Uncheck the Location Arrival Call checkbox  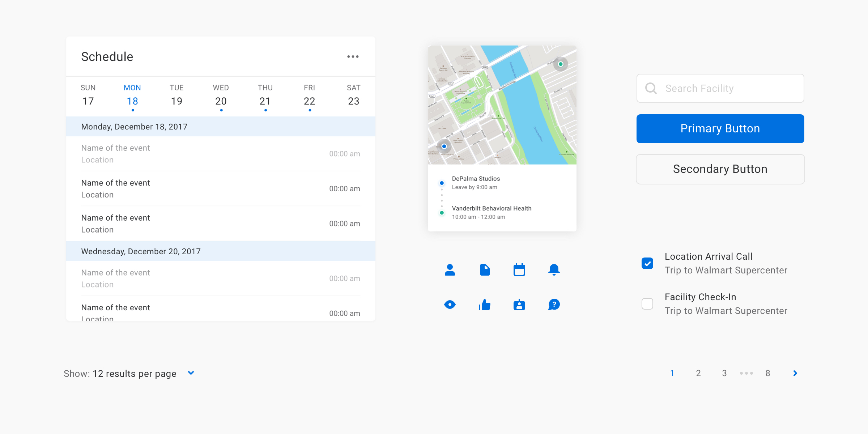[x=647, y=263]
